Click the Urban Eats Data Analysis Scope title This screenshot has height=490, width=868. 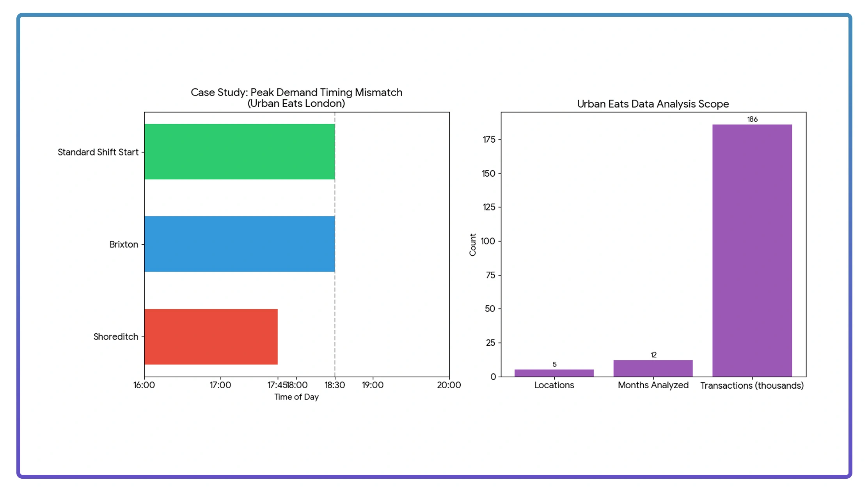coord(653,104)
